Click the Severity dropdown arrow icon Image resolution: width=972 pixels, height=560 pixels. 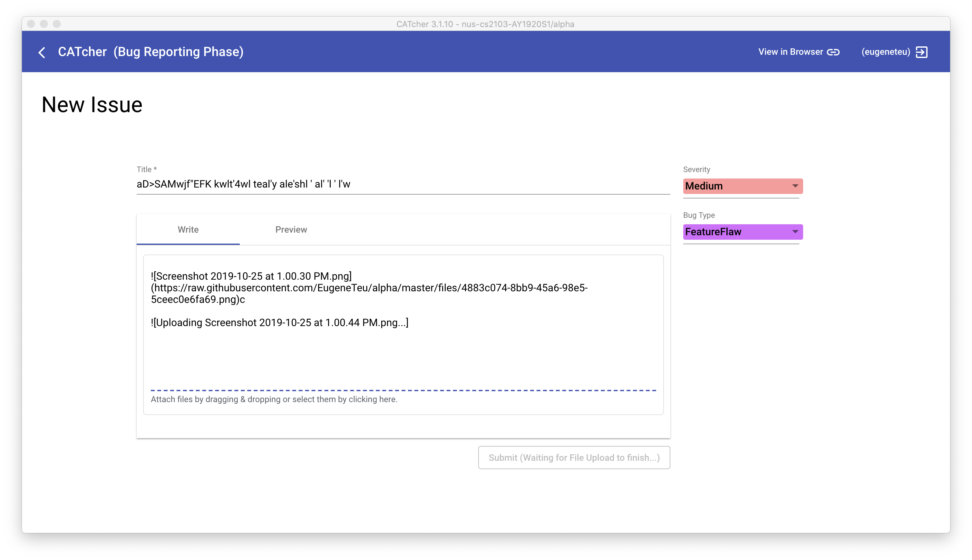[795, 186]
